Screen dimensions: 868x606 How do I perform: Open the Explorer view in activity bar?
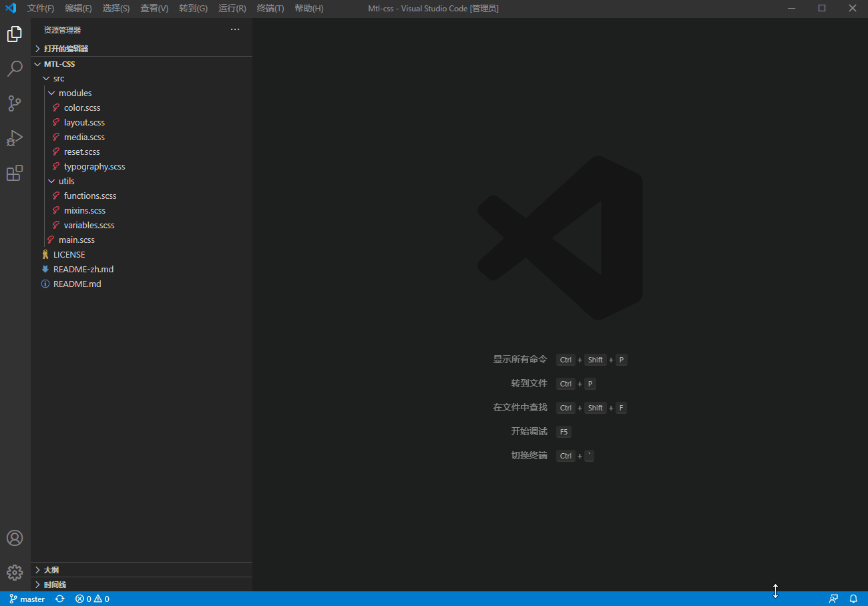(x=15, y=34)
